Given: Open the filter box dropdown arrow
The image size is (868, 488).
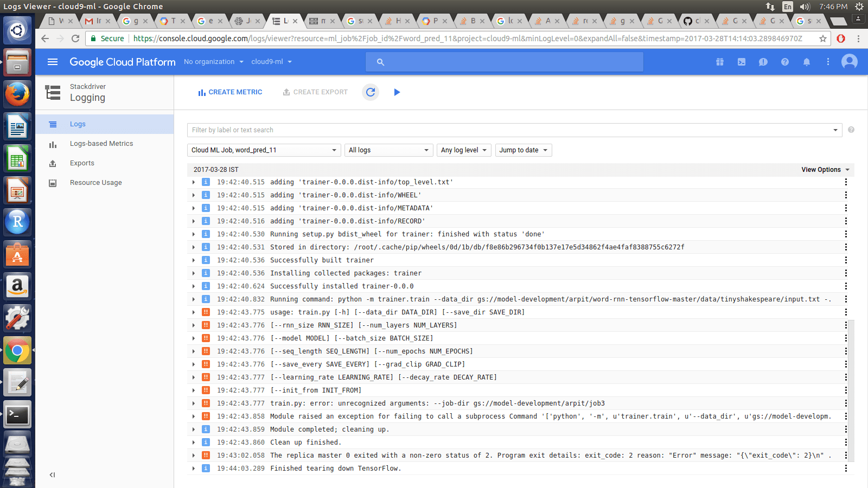Looking at the screenshot, I should [835, 130].
